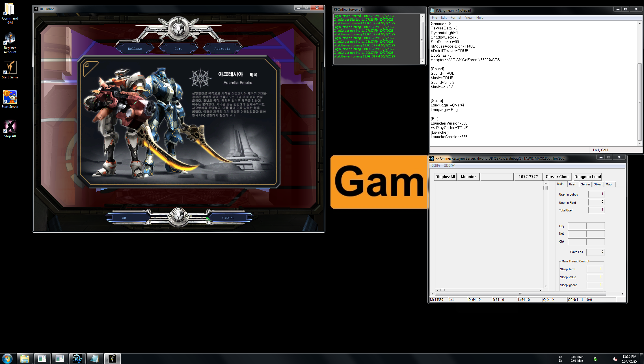Screen dimensions: 644x364
Task: Switch to the Object tab in the server panel
Action: [598, 184]
